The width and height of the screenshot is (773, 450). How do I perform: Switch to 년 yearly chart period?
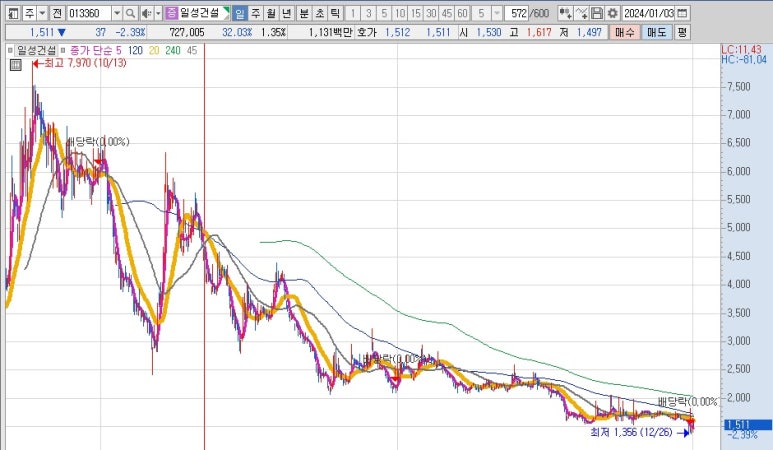pos(287,13)
